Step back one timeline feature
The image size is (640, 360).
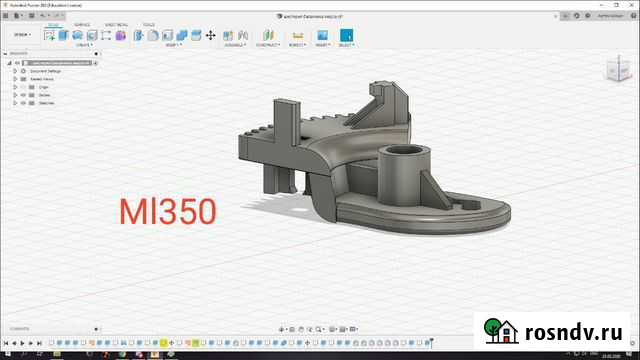14,344
